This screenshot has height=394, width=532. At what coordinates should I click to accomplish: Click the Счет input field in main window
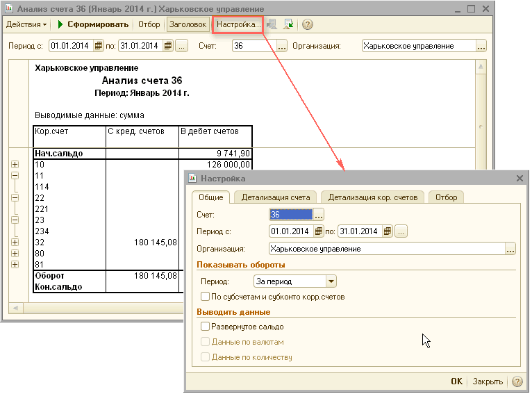tap(254, 46)
